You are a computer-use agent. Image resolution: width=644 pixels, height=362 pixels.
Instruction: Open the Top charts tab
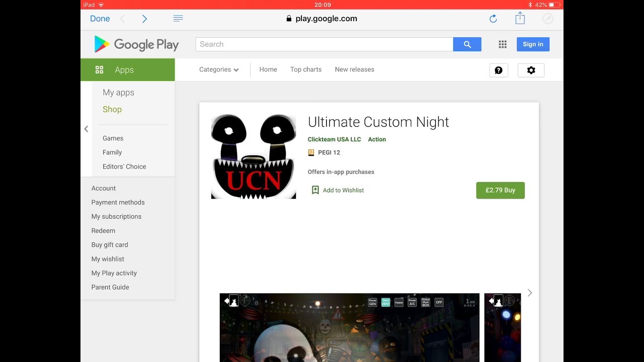[x=306, y=69]
